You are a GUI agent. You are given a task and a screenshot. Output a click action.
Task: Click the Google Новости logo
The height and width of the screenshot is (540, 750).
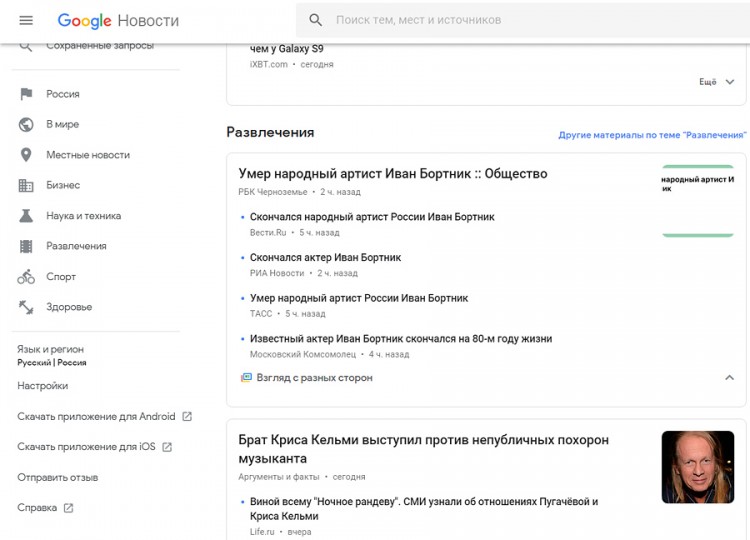click(x=118, y=21)
